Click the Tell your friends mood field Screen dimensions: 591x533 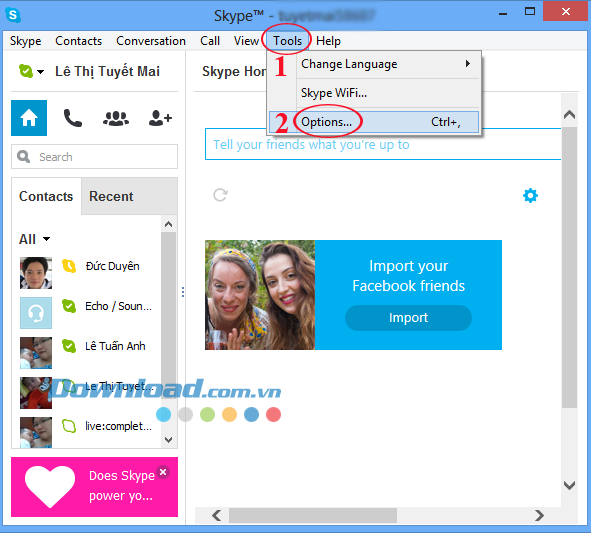pos(383,144)
